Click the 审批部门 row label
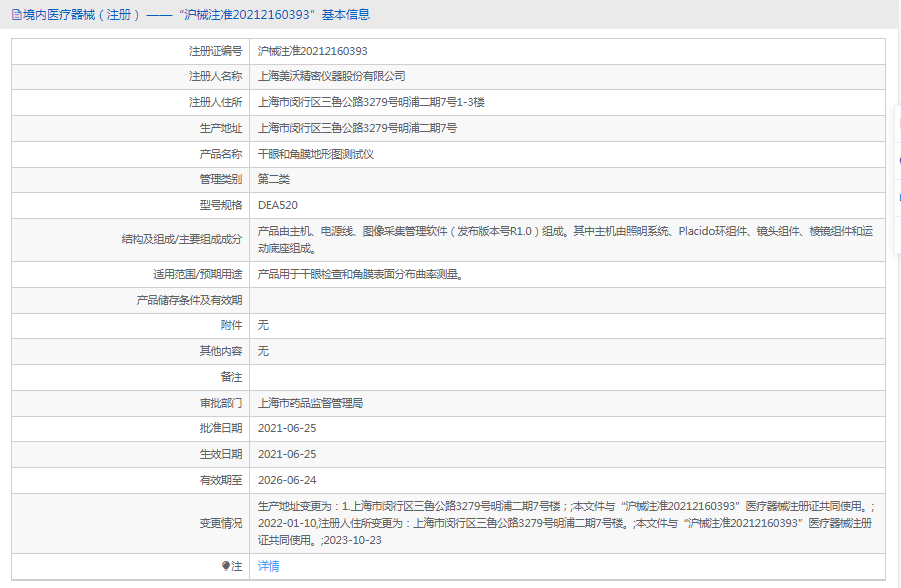901x588 pixels. (221, 403)
